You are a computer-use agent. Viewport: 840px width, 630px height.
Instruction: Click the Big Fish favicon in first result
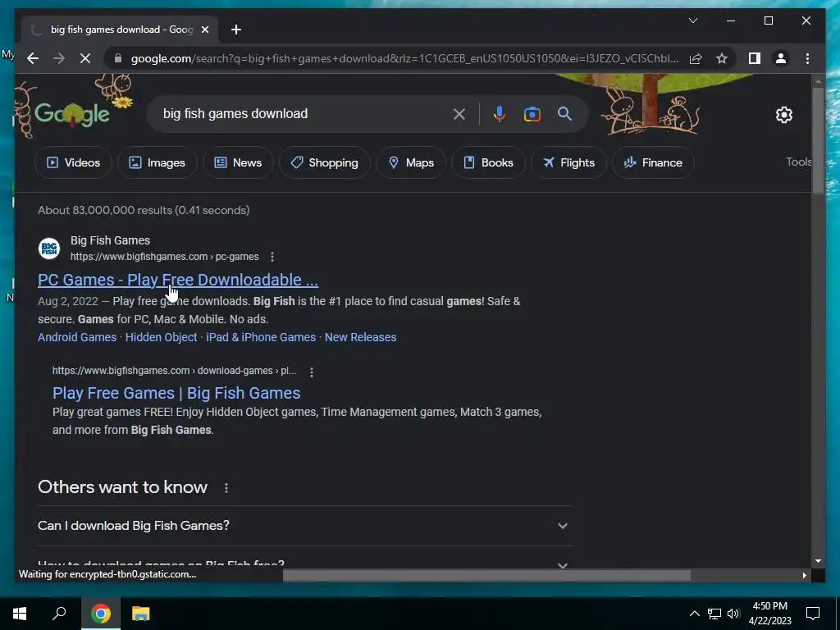click(x=49, y=249)
